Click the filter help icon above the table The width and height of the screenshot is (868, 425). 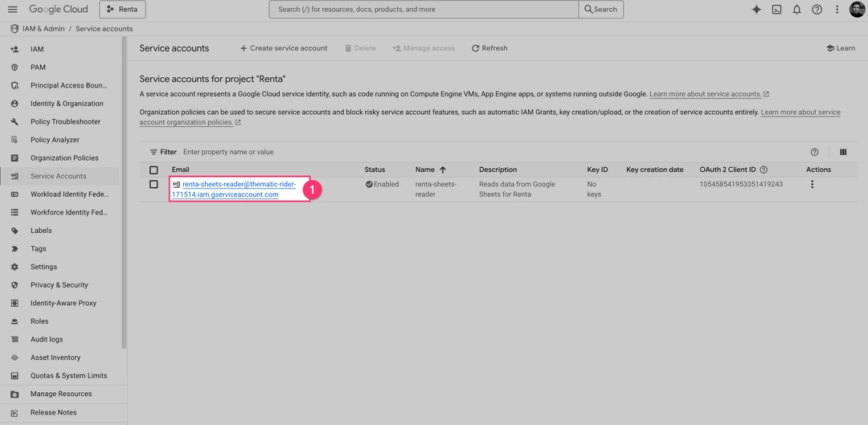814,152
